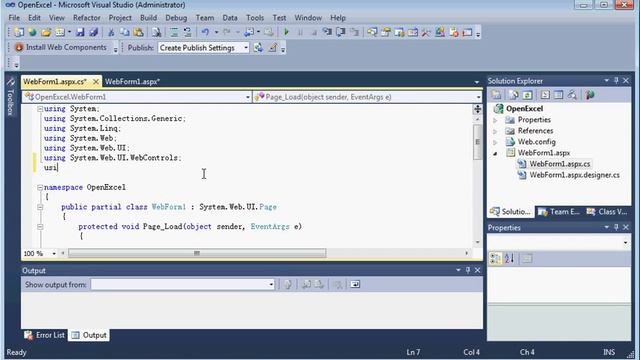Toggle Categorized view in Properties panel
The image size is (640, 360).
click(x=495, y=258)
